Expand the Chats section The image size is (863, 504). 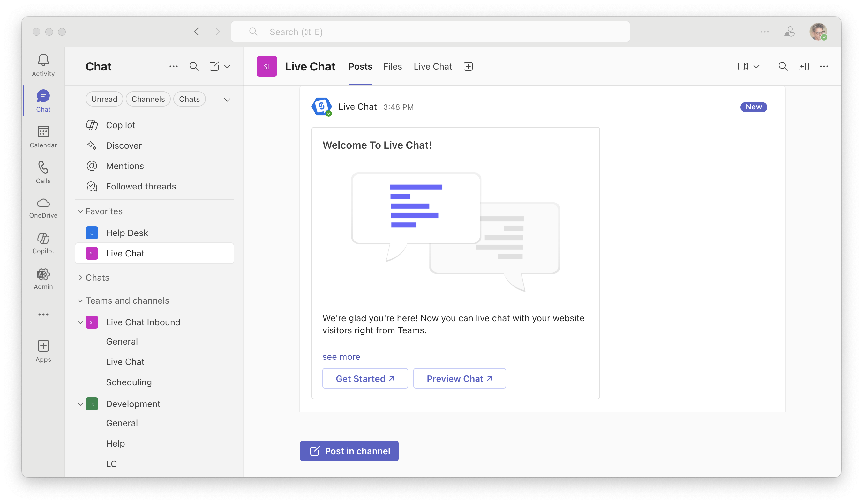[81, 277]
